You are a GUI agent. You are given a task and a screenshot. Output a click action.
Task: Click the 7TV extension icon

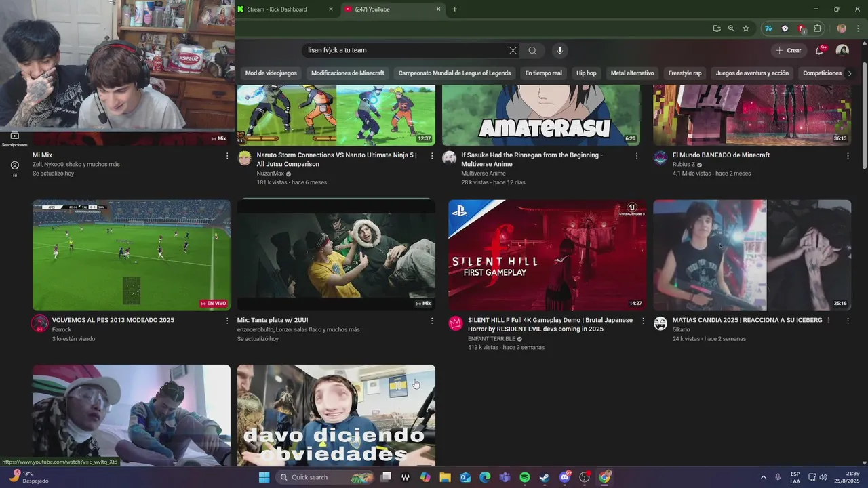point(768,28)
